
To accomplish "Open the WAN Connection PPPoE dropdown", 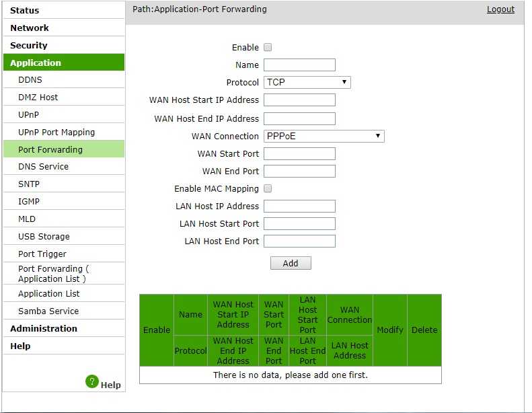I will pos(324,136).
